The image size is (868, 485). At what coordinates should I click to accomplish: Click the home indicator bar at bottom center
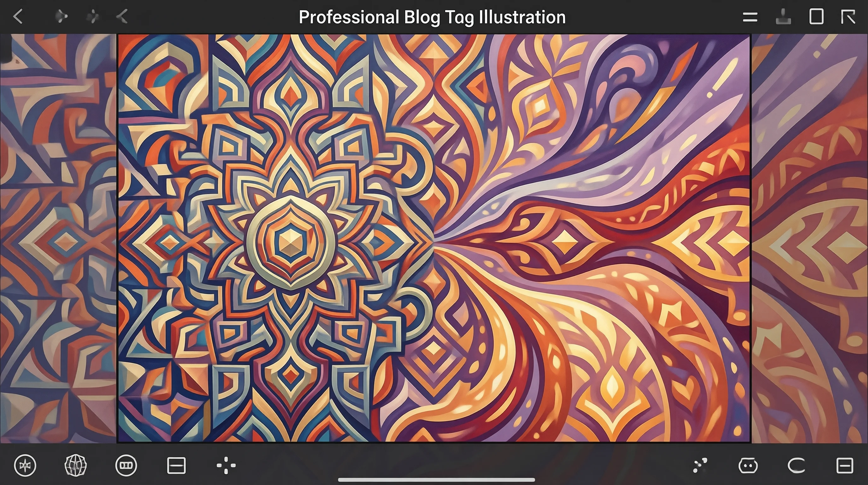tap(436, 480)
